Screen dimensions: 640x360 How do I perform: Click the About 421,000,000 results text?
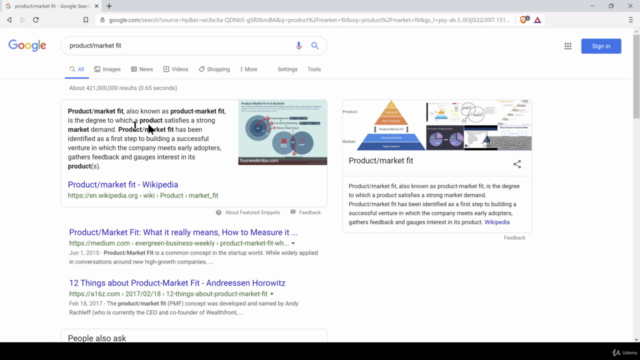point(123,88)
